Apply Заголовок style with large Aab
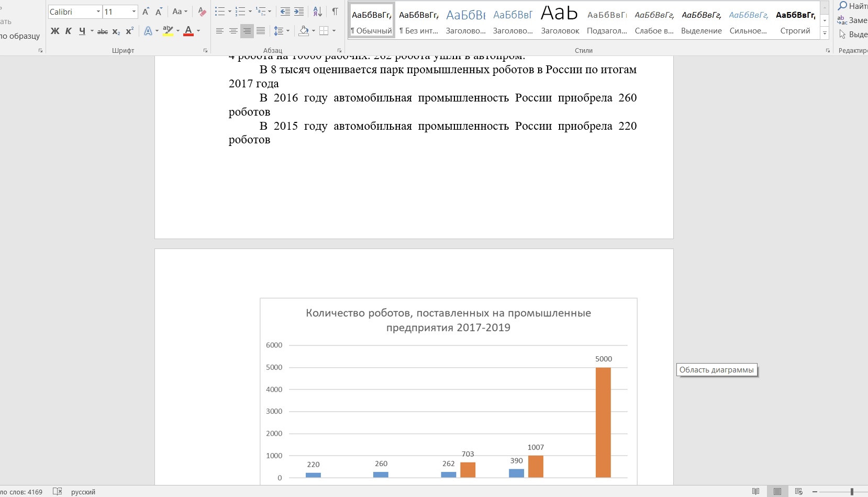The image size is (868, 497). (x=560, y=20)
